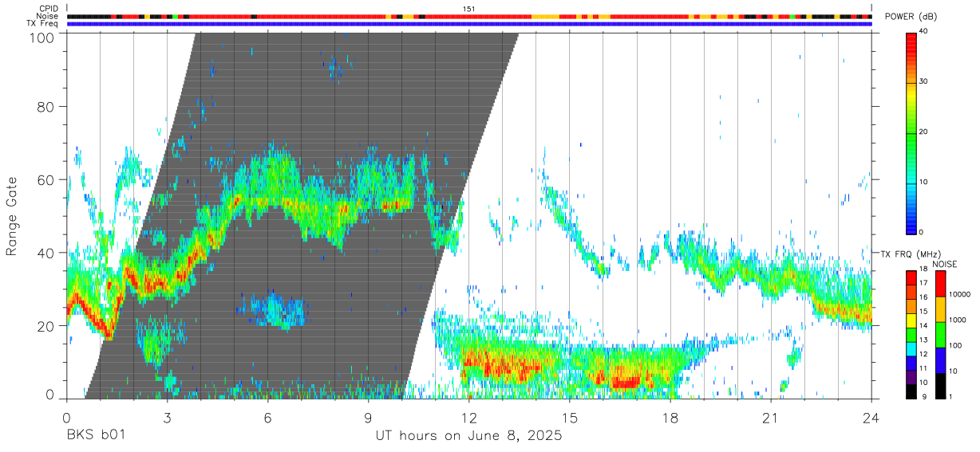Image resolution: width=980 pixels, height=452 pixels.
Task: Click the '6' hour tick label
Action: pyautogui.click(x=268, y=418)
